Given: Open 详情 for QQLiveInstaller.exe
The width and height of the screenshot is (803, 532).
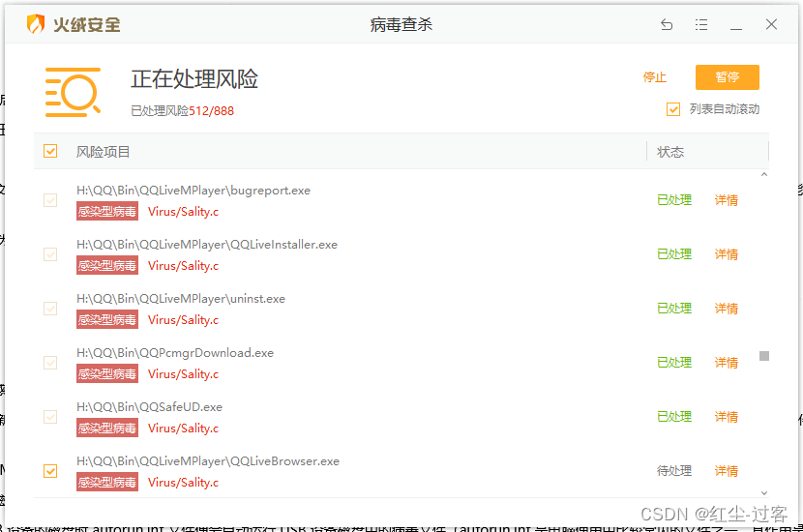Looking at the screenshot, I should point(727,254).
